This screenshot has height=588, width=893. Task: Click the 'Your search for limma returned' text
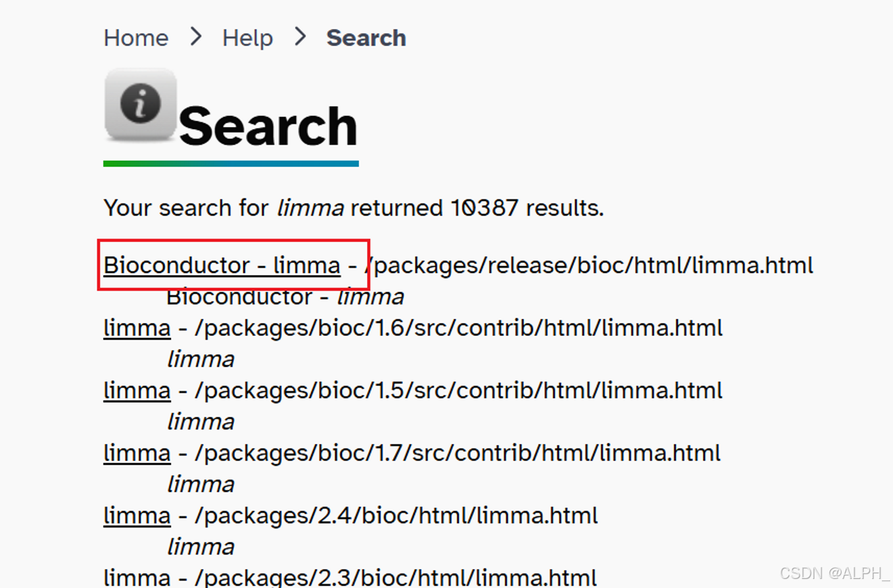click(x=354, y=208)
